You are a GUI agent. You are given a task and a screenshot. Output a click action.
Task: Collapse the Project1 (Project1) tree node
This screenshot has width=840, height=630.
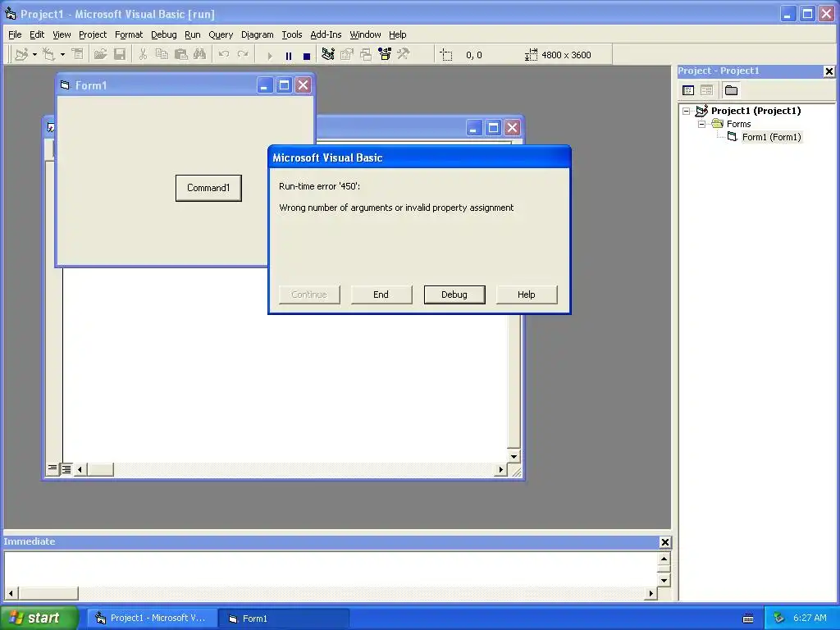click(x=687, y=112)
